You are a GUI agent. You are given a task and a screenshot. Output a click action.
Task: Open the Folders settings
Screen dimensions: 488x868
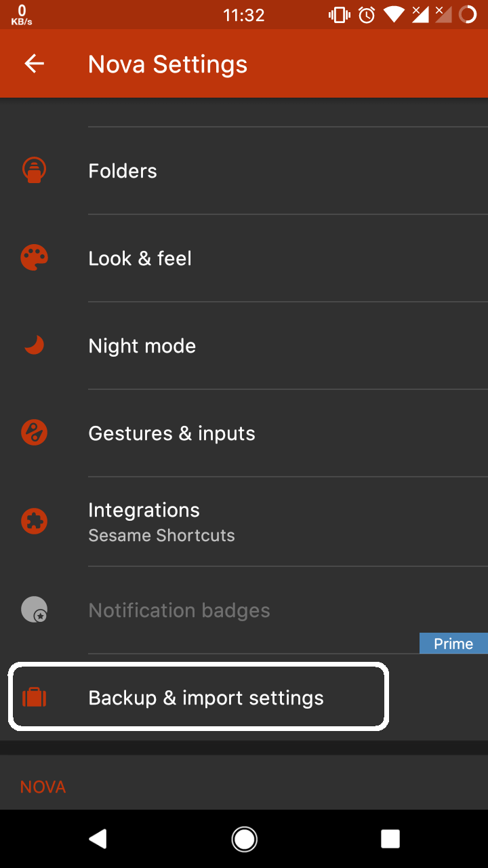[123, 171]
